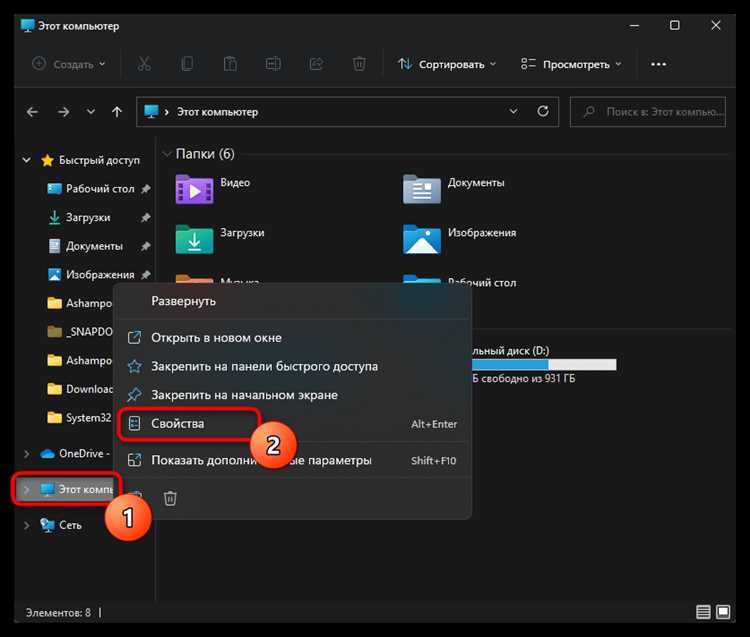Click the search box field

(x=648, y=112)
